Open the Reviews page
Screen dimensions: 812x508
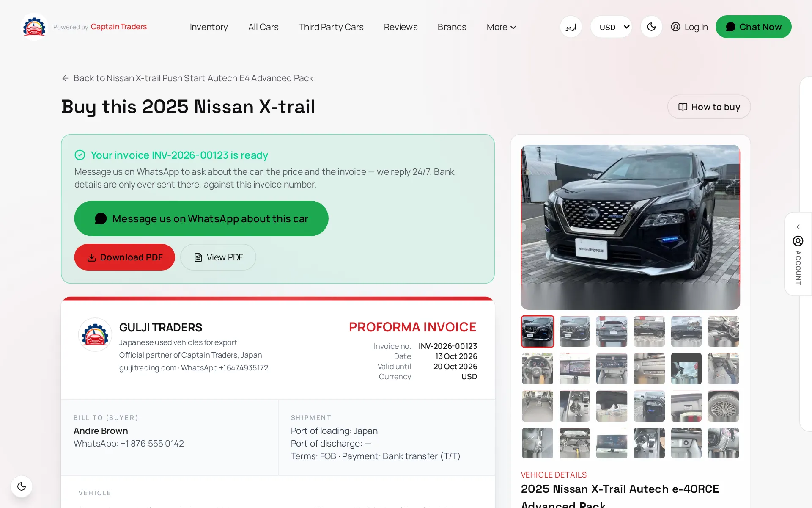[401, 27]
